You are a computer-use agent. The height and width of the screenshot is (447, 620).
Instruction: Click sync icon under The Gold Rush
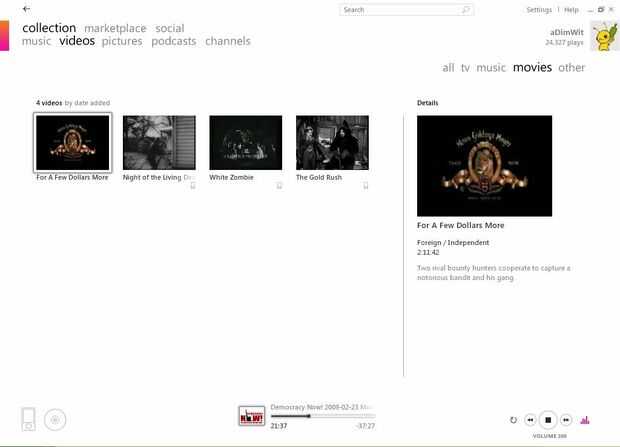(366, 186)
